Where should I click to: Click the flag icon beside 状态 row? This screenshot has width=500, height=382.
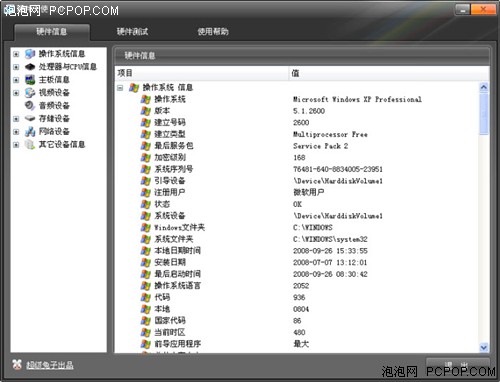(146, 204)
